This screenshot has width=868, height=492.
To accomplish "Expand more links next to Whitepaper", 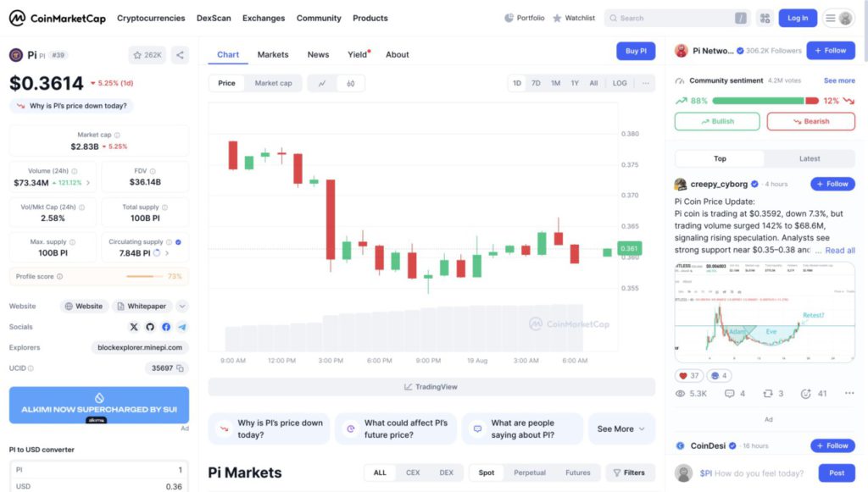I will click(182, 307).
